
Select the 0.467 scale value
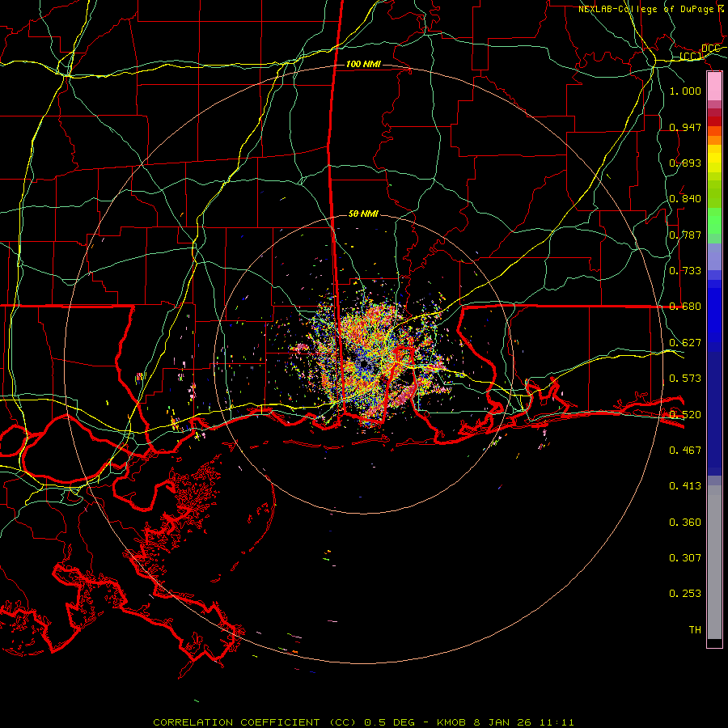click(x=685, y=450)
